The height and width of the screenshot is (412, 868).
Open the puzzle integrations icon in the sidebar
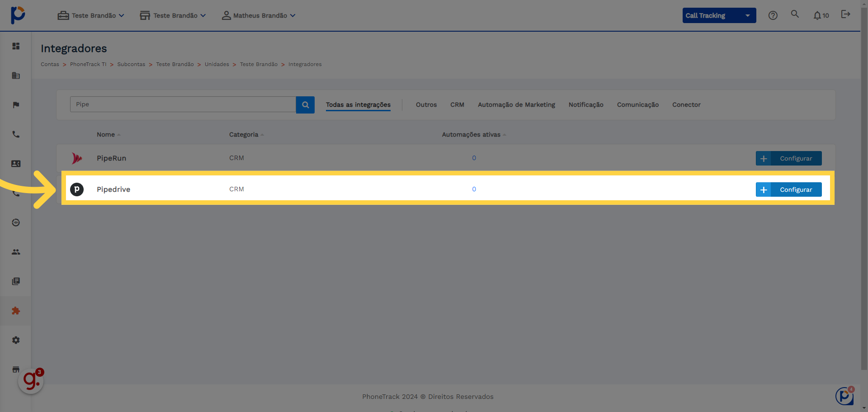(x=16, y=311)
